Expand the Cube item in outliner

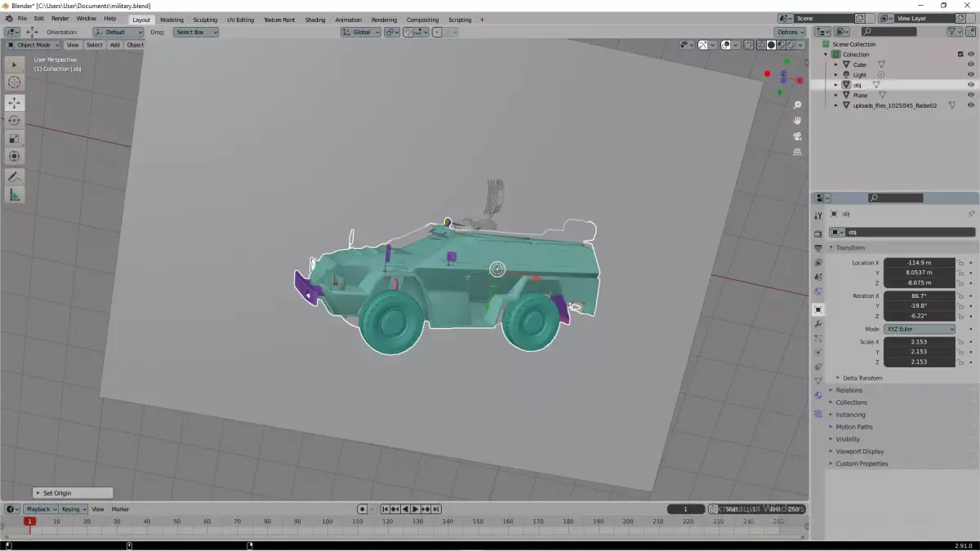pos(835,64)
